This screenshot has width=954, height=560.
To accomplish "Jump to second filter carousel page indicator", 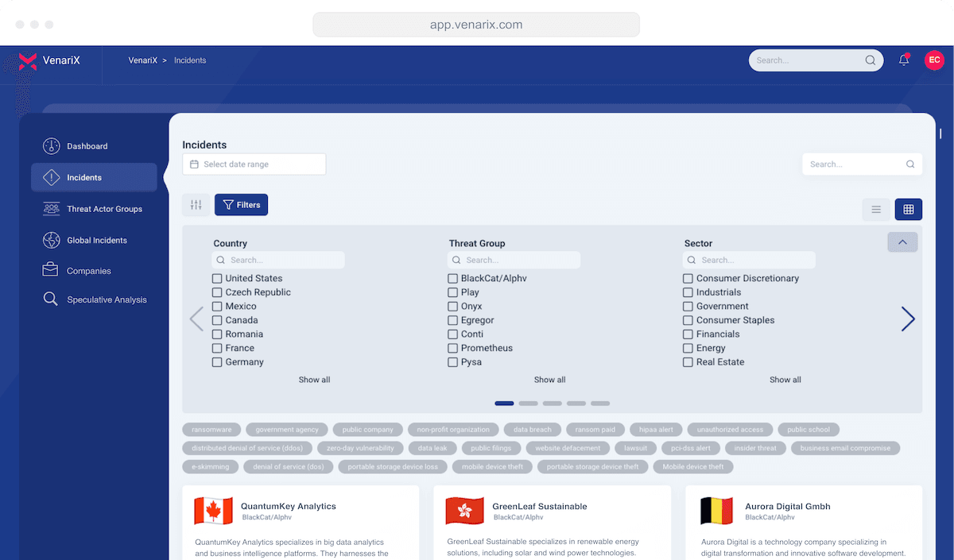I will pyautogui.click(x=529, y=404).
